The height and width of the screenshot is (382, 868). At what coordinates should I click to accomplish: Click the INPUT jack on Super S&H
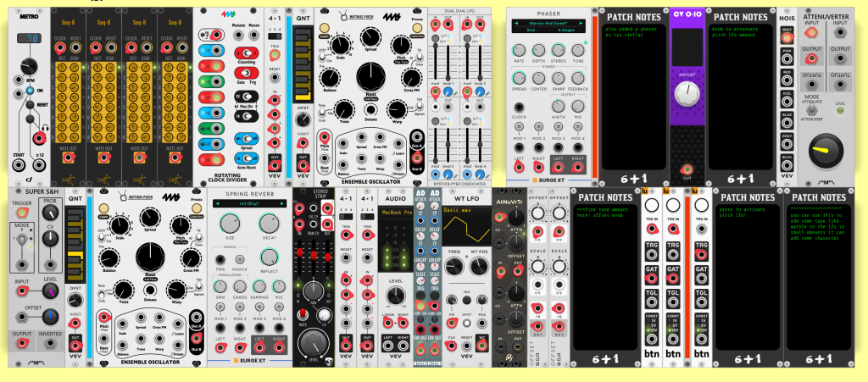pyautogui.click(x=21, y=291)
